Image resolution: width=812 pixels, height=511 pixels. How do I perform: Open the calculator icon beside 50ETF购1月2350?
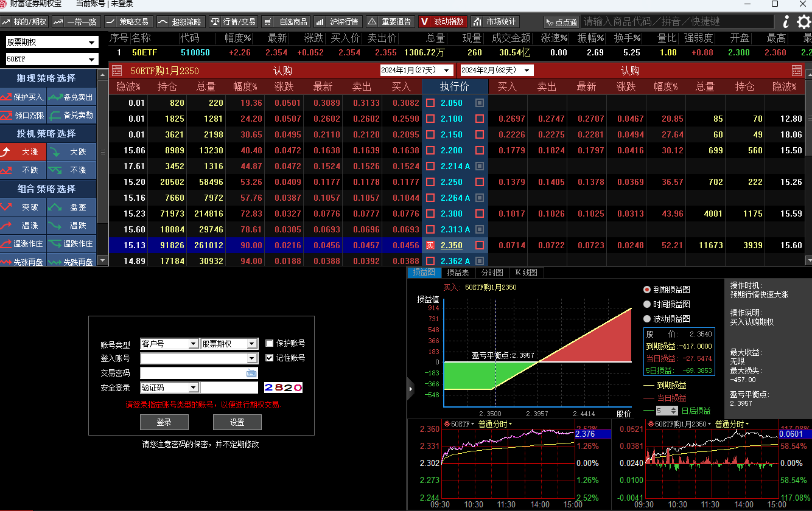point(117,71)
